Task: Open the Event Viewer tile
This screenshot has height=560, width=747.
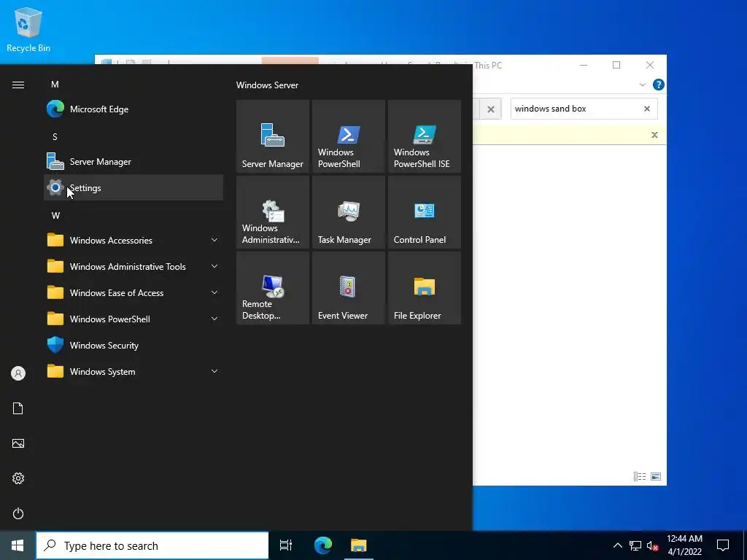Action: click(x=348, y=288)
